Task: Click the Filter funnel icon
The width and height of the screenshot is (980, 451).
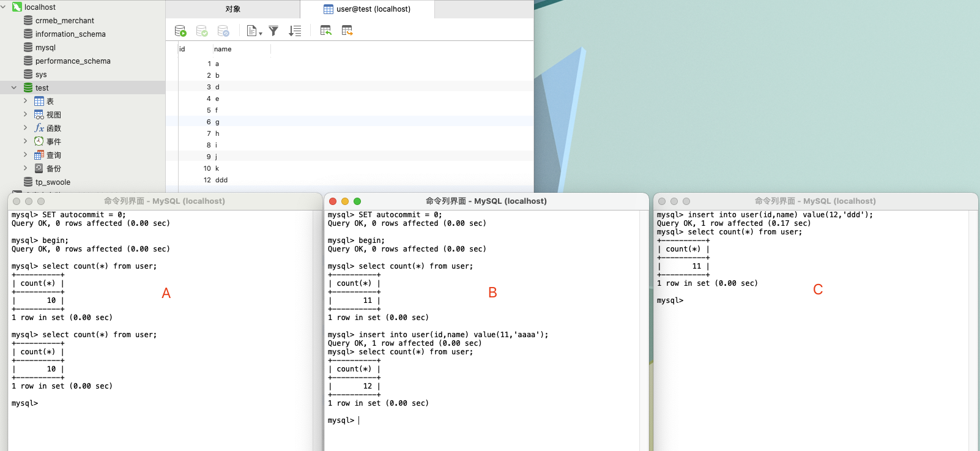Action: click(x=273, y=31)
